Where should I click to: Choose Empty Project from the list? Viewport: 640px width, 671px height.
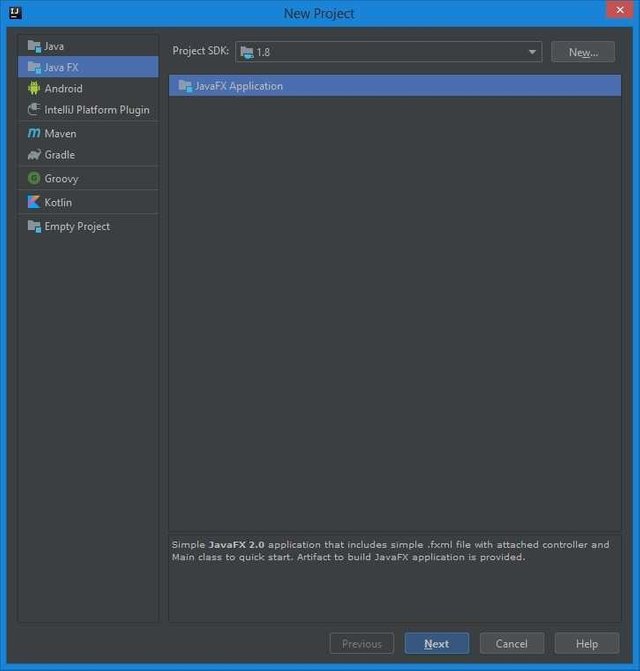click(88, 226)
